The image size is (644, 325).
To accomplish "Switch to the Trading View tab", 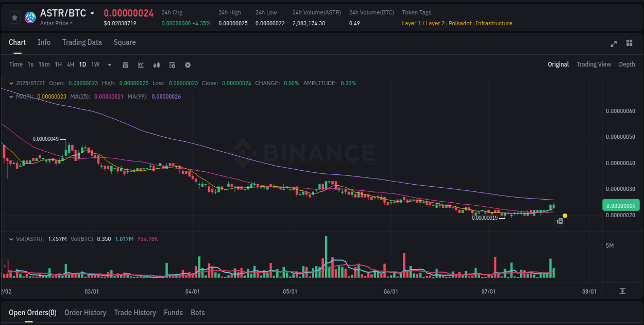I will point(594,64).
